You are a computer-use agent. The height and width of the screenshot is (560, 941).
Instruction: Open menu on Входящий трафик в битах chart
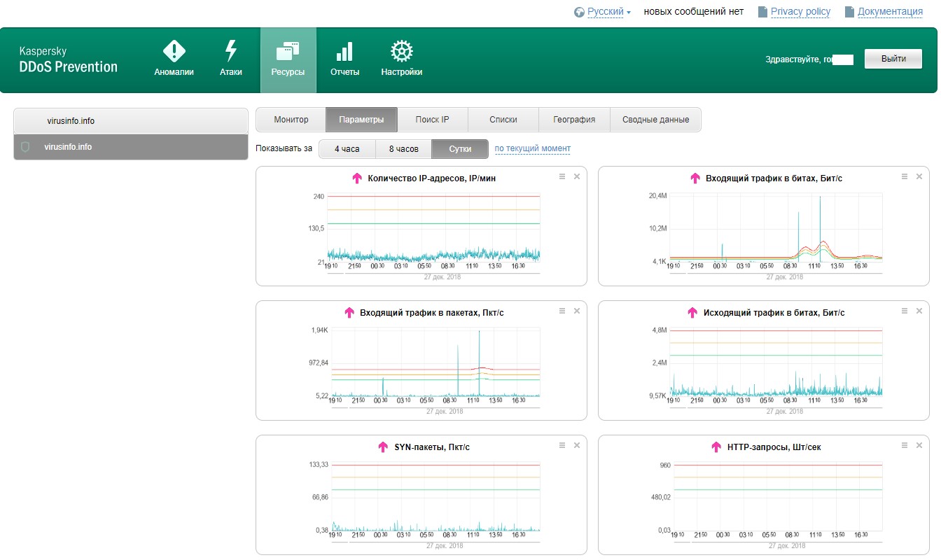(905, 177)
